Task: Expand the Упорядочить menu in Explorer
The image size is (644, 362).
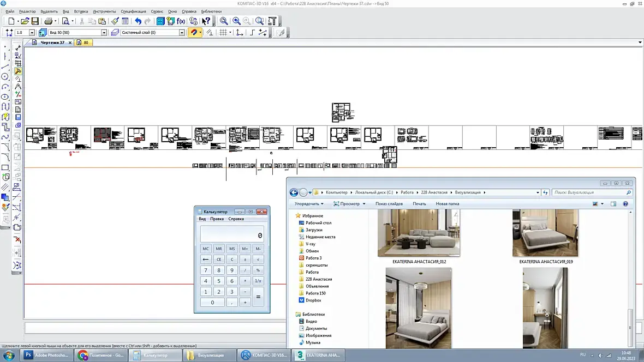Action: click(x=309, y=203)
